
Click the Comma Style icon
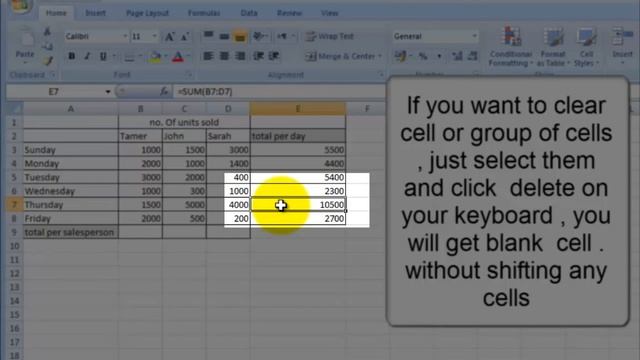click(x=439, y=56)
